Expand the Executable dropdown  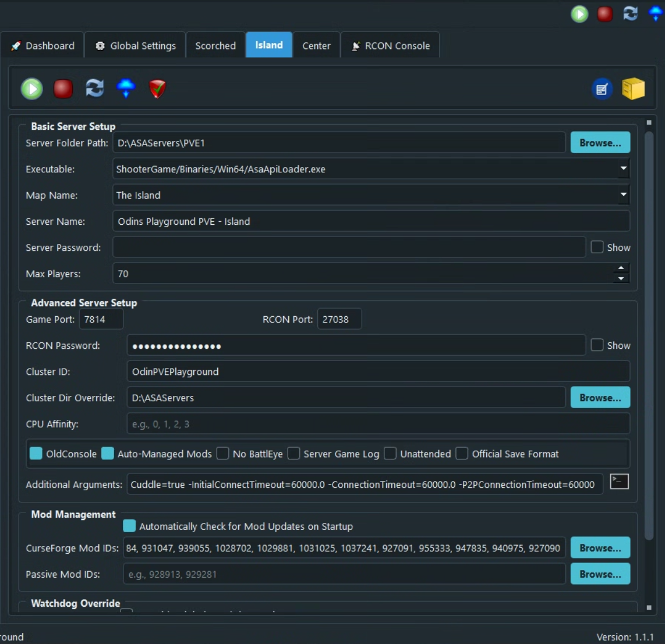(623, 169)
